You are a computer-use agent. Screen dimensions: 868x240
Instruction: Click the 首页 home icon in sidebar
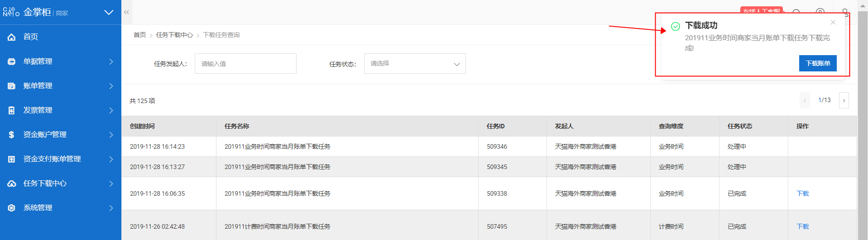point(11,37)
